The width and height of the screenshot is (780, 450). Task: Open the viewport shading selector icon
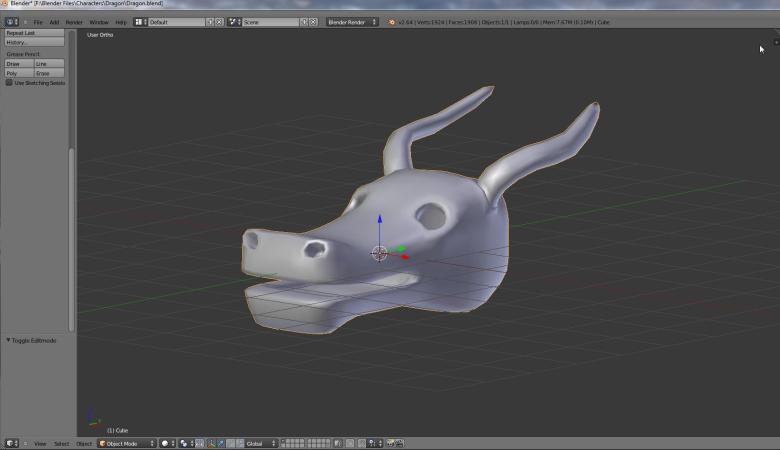(x=166, y=443)
